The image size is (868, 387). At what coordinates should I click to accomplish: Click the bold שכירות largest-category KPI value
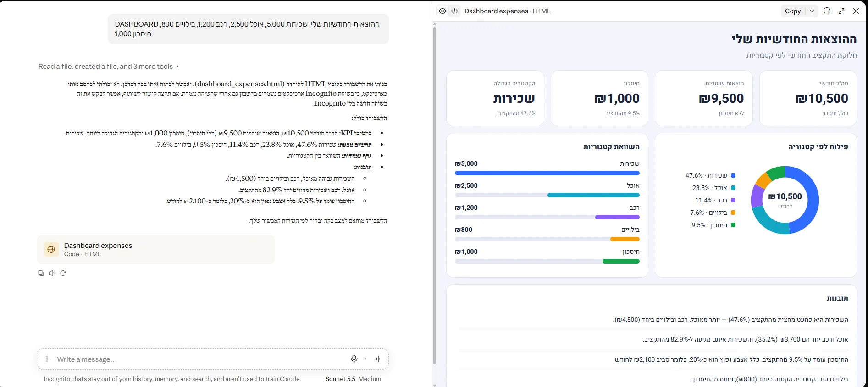[x=514, y=98]
